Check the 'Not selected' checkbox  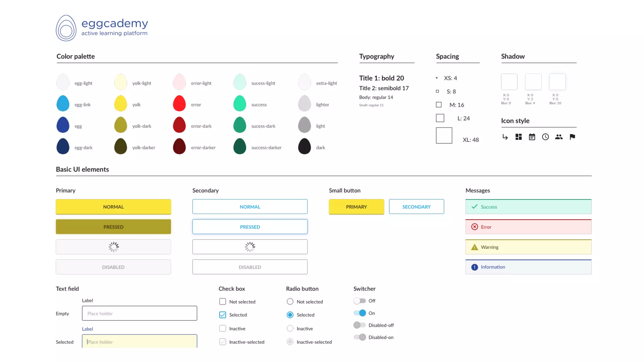223,302
